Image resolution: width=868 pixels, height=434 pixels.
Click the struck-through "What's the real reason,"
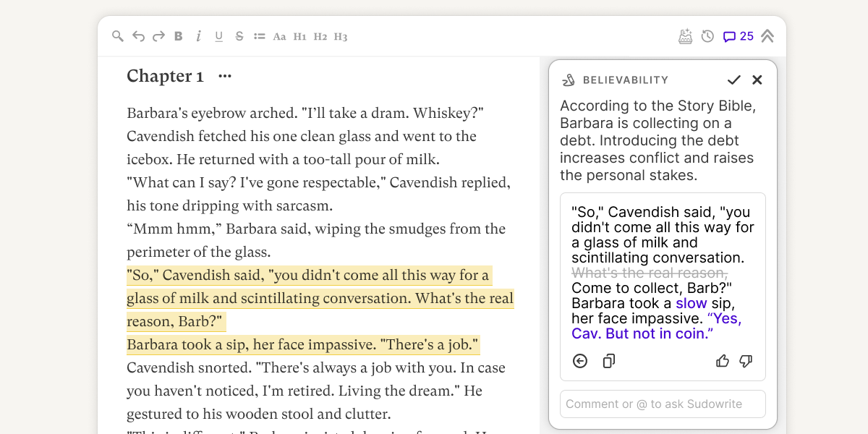[x=650, y=273]
